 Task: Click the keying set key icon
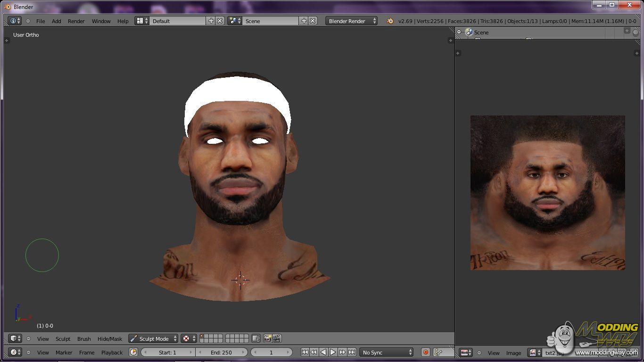click(438, 352)
